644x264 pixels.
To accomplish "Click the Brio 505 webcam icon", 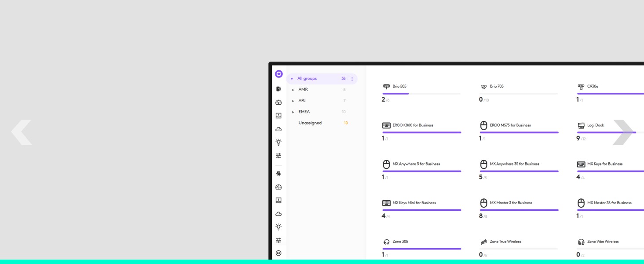I will click(387, 86).
